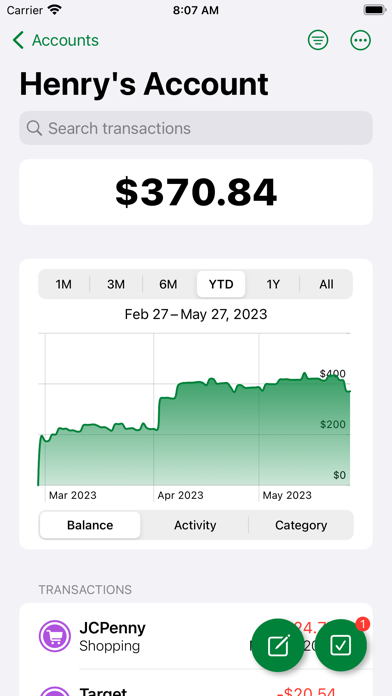Tap the purple shopping cart icon for JCPenny
The height and width of the screenshot is (696, 392).
(x=55, y=636)
